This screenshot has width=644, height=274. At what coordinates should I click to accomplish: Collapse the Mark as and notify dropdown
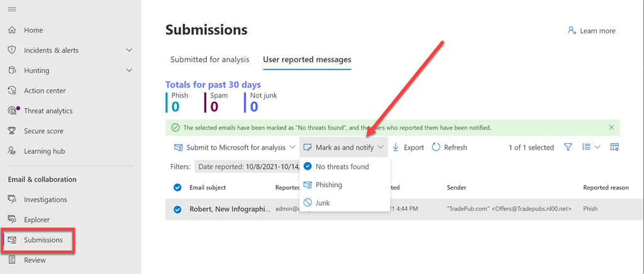click(x=343, y=148)
